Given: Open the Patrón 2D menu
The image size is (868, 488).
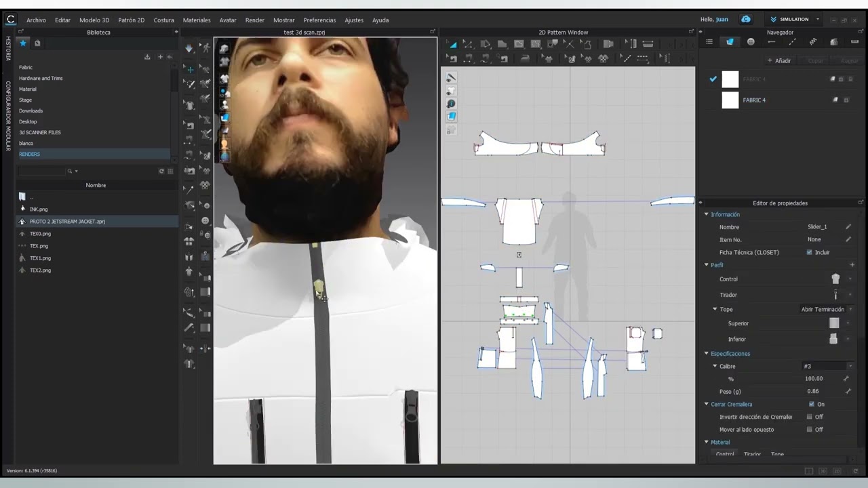Looking at the screenshot, I should point(131,20).
